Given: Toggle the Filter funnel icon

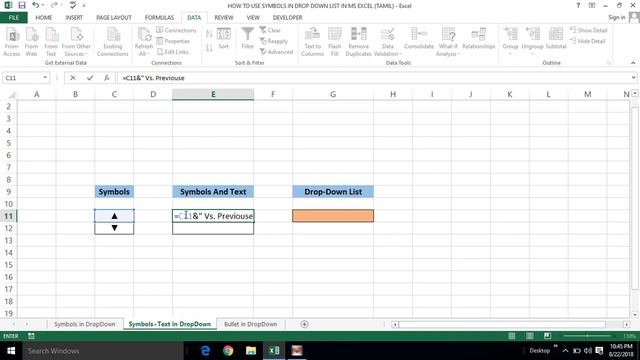Looking at the screenshot, I should [247, 39].
